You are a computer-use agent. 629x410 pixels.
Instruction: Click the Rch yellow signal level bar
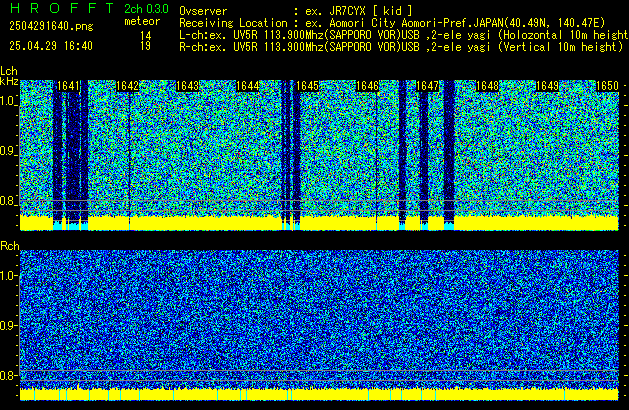319,394
